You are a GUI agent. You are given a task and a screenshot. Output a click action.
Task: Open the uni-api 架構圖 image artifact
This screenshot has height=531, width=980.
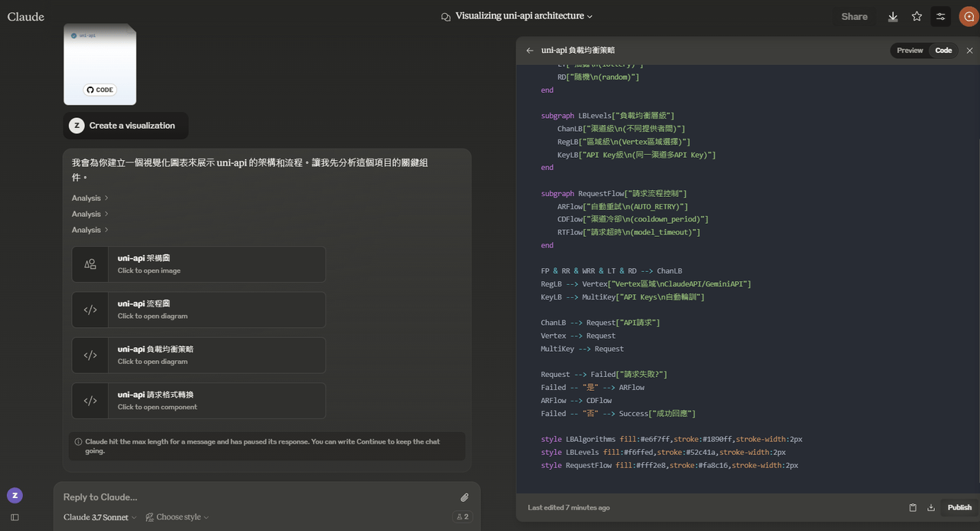click(x=198, y=264)
